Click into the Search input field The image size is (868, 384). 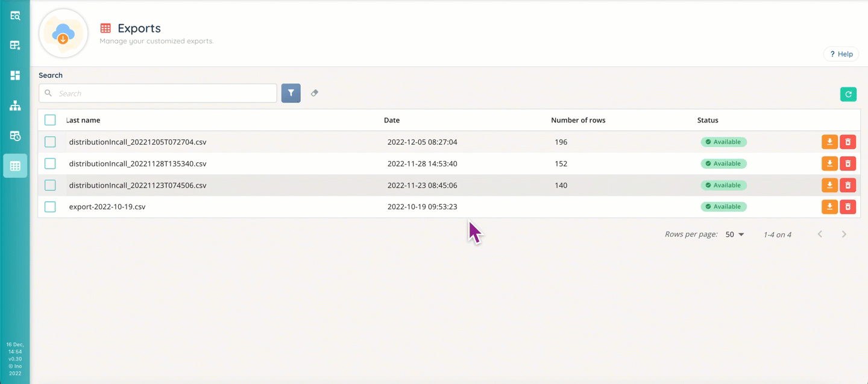pyautogui.click(x=163, y=93)
